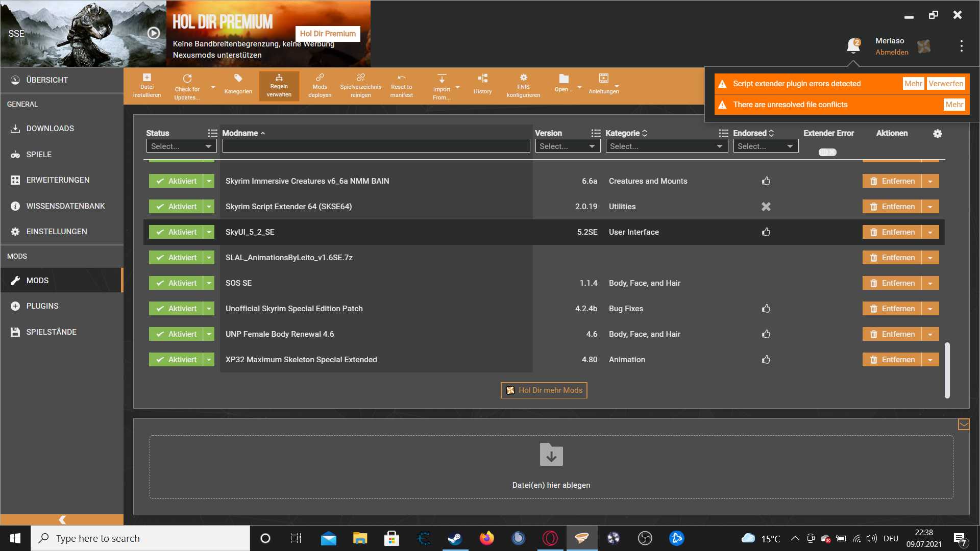Open the History tool
The width and height of the screenshot is (980, 551).
482,85
